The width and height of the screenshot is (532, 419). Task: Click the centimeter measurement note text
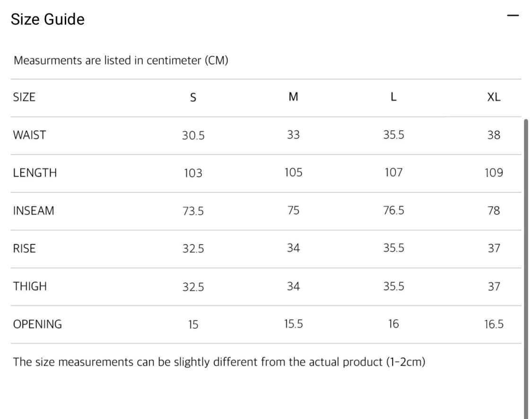[x=121, y=61]
